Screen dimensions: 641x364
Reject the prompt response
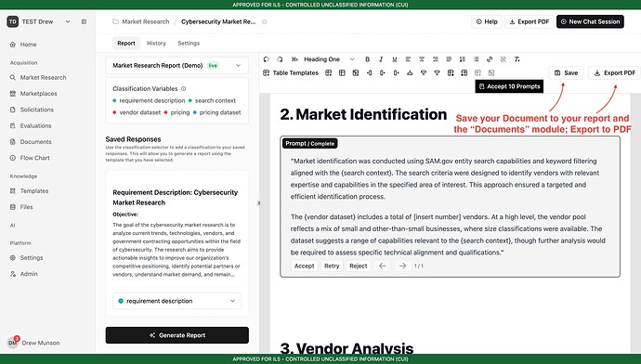click(358, 266)
